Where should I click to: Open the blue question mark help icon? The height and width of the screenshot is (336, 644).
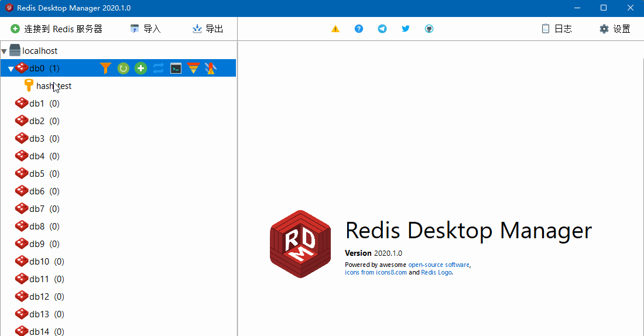point(359,29)
